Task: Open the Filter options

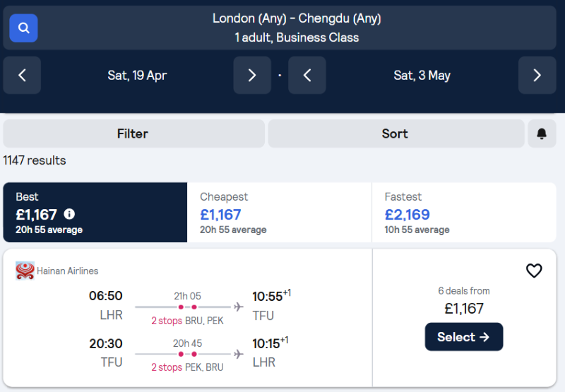Action: (133, 133)
